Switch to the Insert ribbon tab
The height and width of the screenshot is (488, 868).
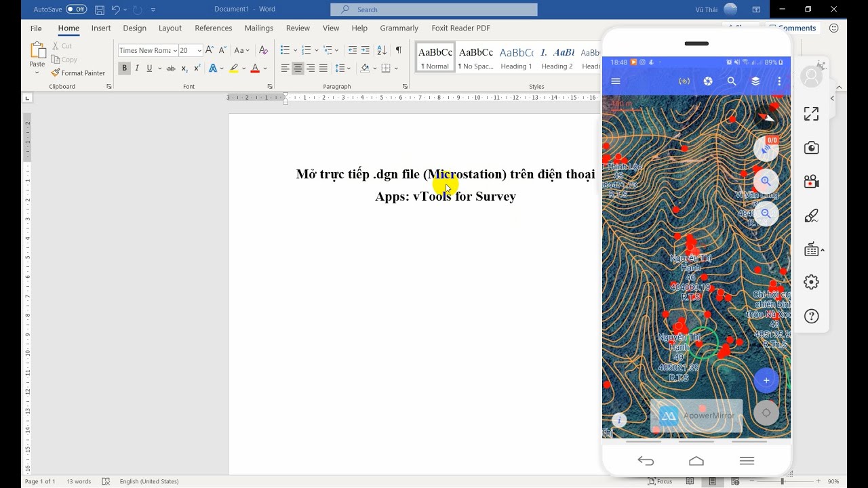click(100, 28)
